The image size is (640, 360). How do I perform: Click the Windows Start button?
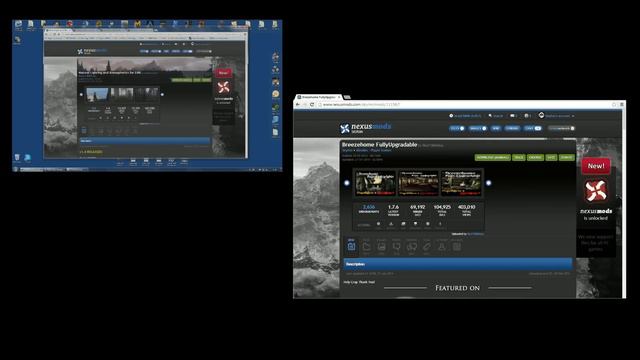point(16,169)
